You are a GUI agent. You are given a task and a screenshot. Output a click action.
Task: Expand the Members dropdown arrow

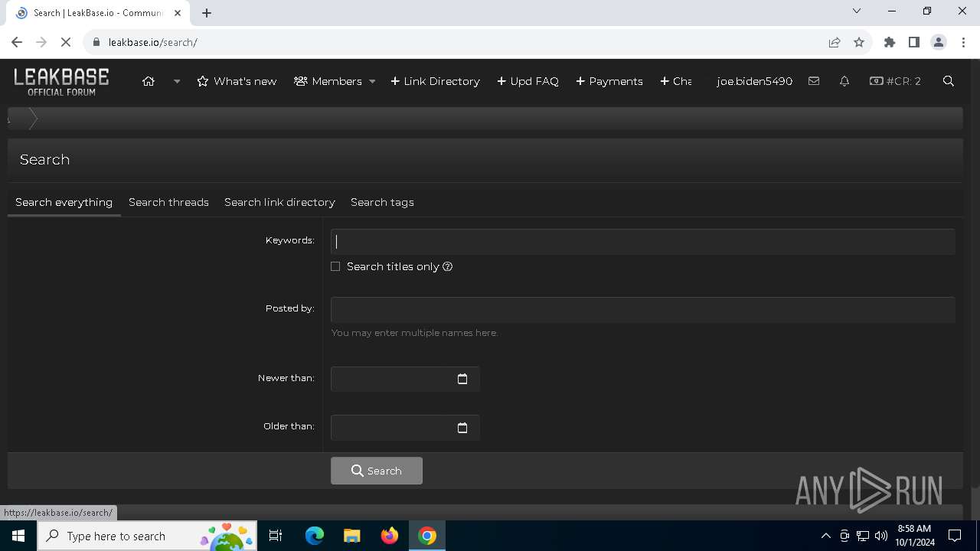[372, 81]
